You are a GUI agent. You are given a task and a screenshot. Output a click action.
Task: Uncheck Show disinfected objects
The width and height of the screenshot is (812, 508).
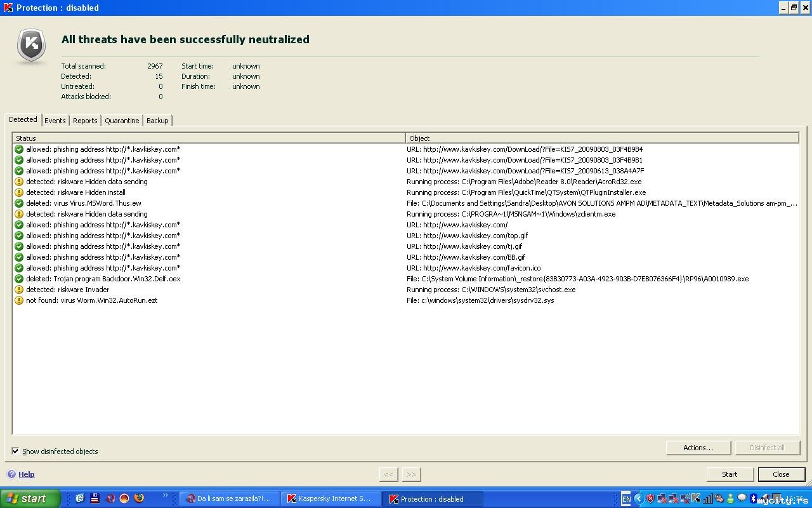[x=15, y=451]
